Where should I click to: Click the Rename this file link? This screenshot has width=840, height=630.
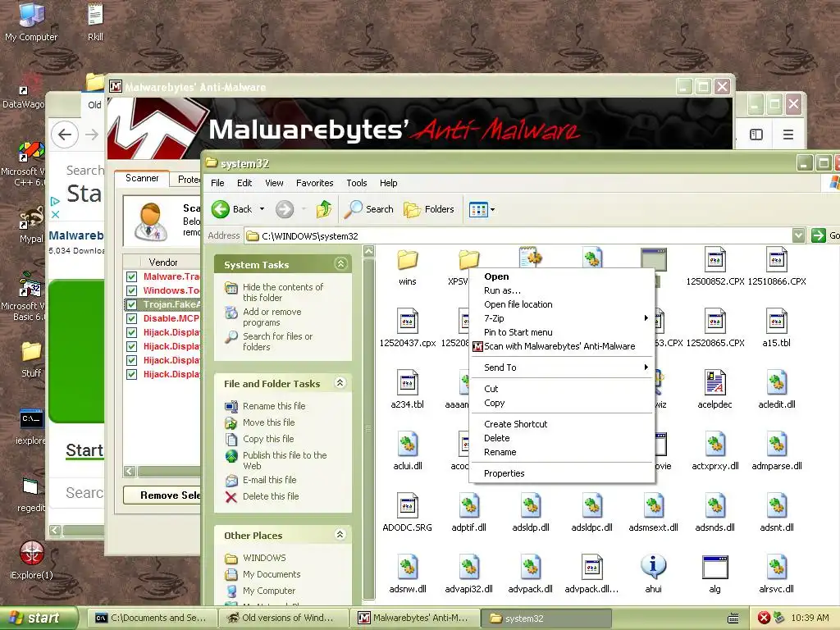tap(274, 406)
